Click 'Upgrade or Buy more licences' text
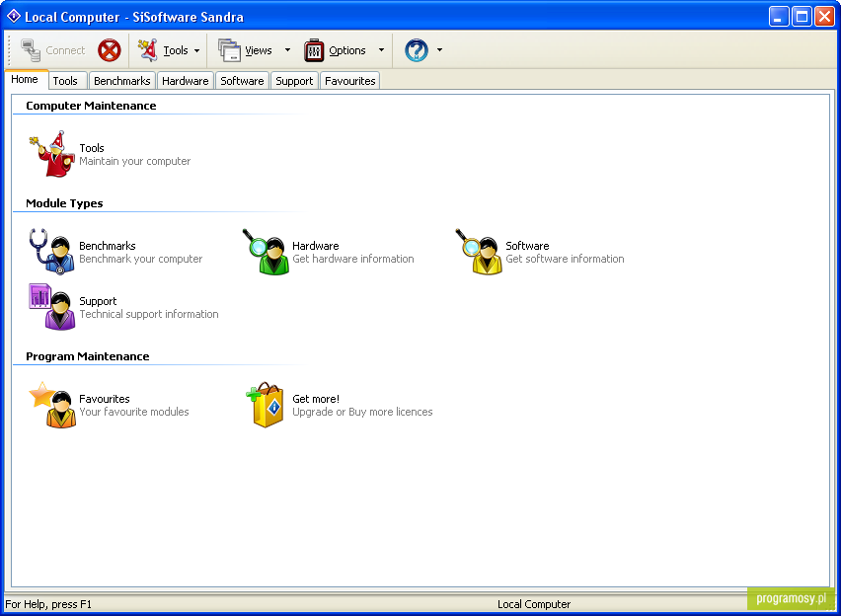 tap(362, 412)
